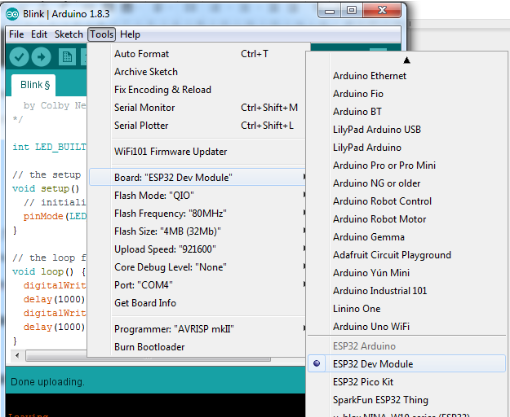Select Arduino Gemma board
The image size is (510, 417).
(406, 237)
